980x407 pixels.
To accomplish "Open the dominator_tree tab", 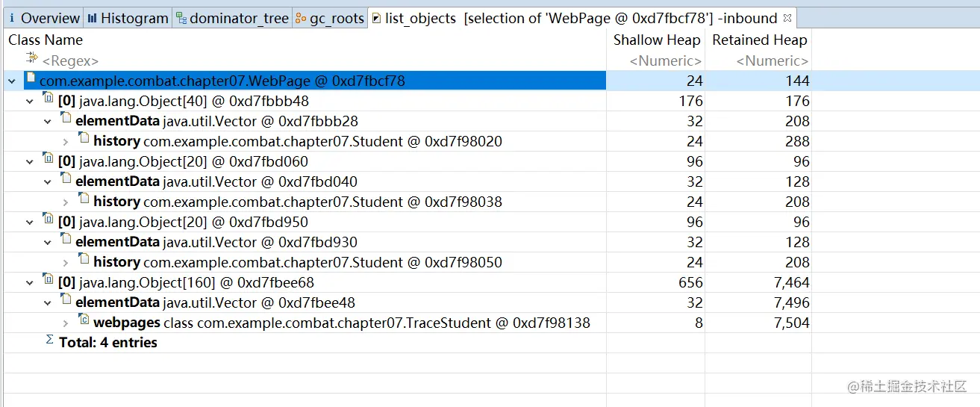I will [x=238, y=19].
